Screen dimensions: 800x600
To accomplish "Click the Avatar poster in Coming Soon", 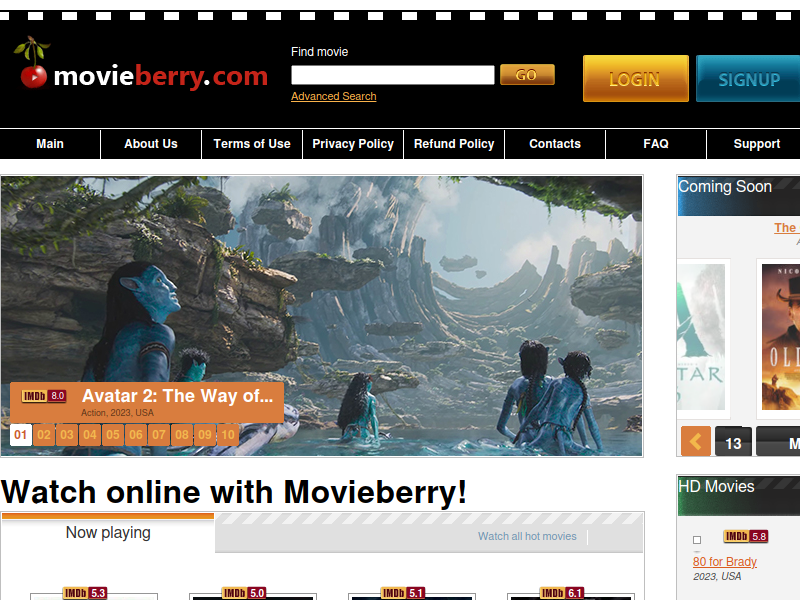I will pyautogui.click(x=701, y=337).
